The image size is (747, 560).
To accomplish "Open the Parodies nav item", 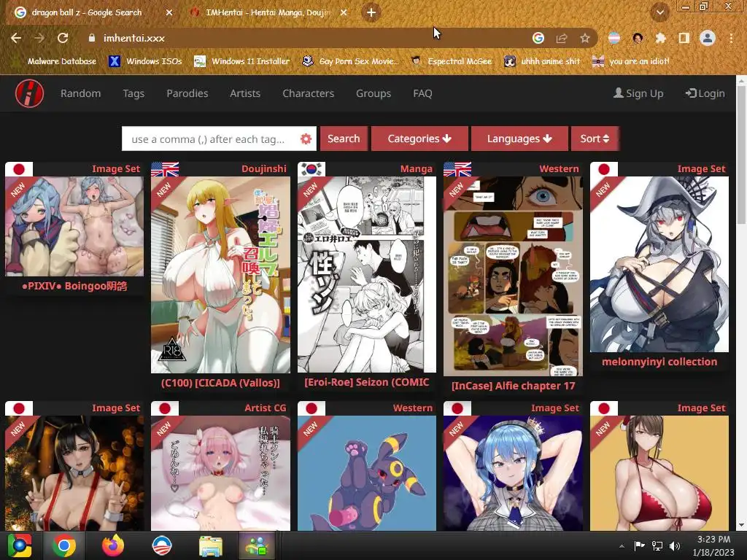I will tap(187, 93).
